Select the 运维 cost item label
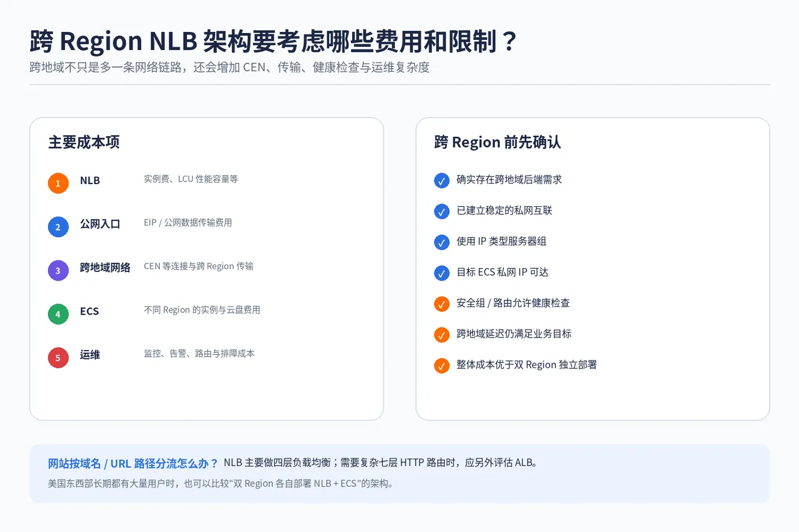Viewport: 799px width, 532px height. pyautogui.click(x=90, y=355)
